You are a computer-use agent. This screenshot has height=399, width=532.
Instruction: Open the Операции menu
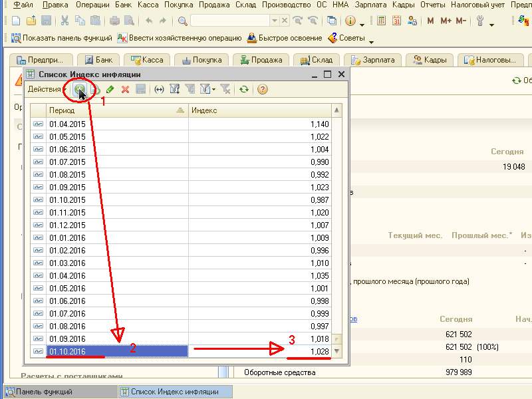coord(92,5)
